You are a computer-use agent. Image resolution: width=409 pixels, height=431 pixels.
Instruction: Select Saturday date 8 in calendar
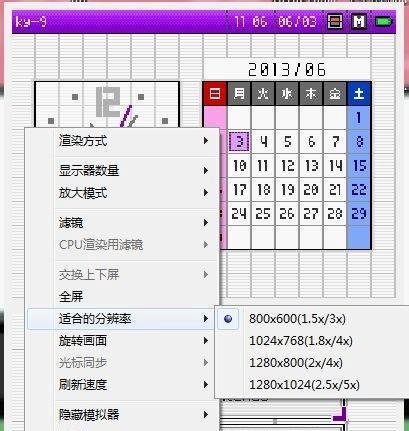pos(359,142)
